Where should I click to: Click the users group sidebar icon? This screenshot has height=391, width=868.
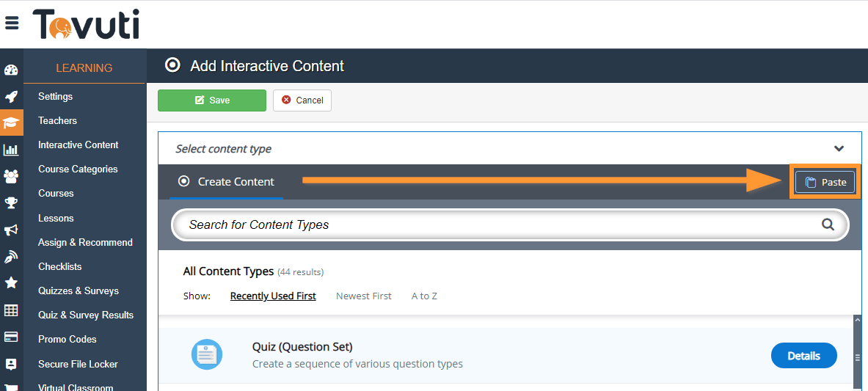pos(11,176)
